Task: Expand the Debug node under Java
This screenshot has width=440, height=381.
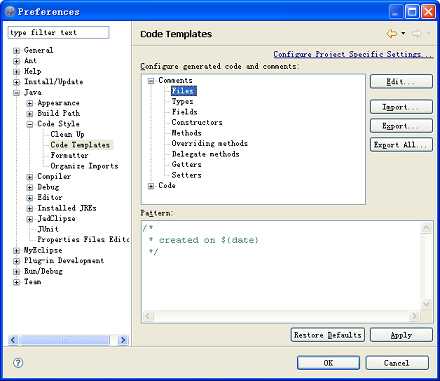Action: tap(30, 187)
